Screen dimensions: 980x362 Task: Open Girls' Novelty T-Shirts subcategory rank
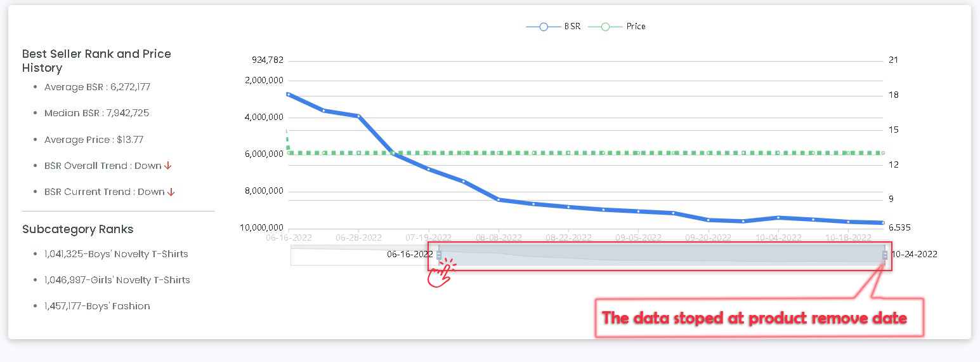(117, 280)
